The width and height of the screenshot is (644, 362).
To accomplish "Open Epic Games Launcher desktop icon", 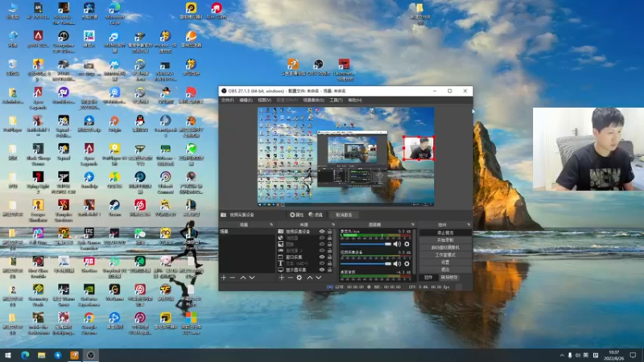I will 89,238.
